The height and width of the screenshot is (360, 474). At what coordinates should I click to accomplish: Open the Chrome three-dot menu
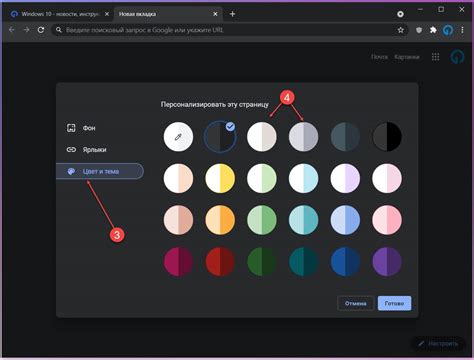(x=462, y=30)
